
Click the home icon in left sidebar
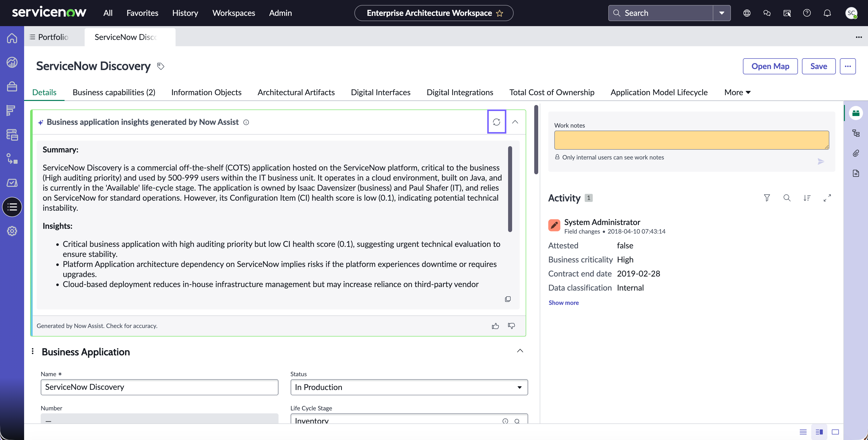12,38
